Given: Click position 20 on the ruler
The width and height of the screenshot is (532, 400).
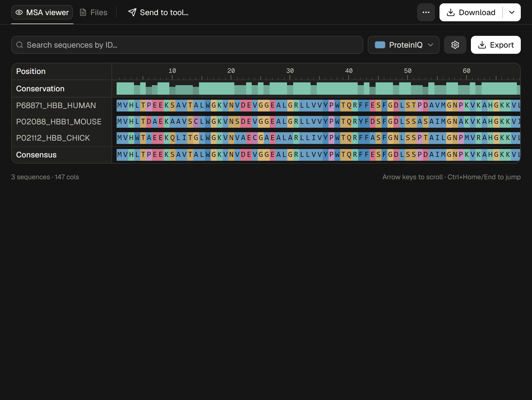Looking at the screenshot, I should pyautogui.click(x=231, y=71).
